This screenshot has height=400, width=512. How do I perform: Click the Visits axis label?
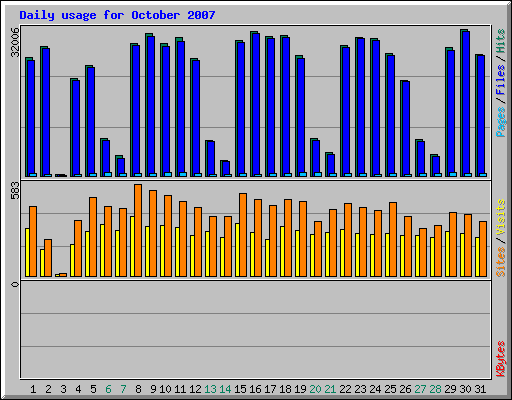tap(501, 218)
